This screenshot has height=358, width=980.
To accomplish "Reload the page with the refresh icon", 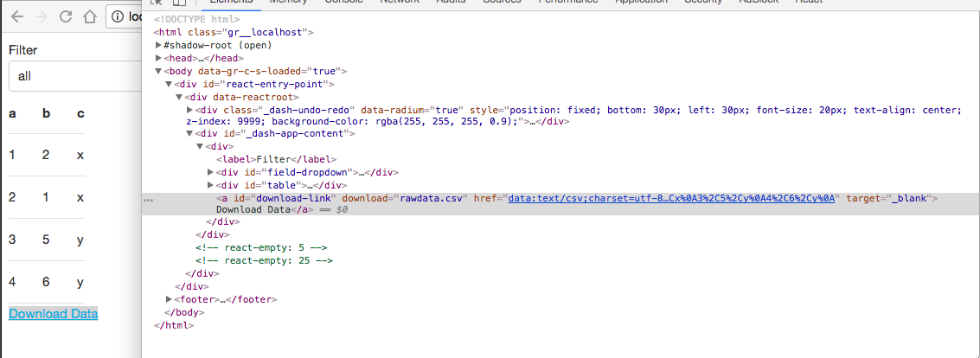I will (x=66, y=17).
